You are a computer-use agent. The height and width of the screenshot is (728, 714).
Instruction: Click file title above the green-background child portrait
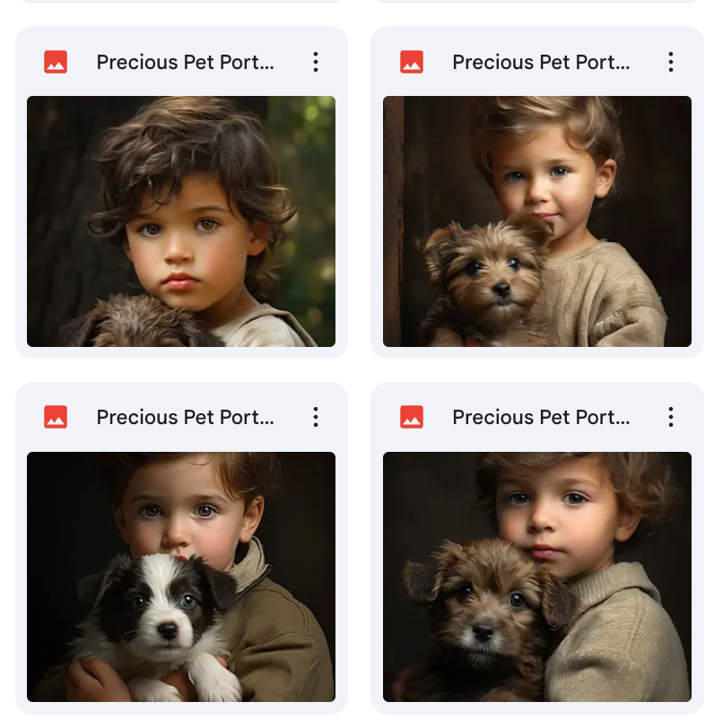click(x=185, y=62)
